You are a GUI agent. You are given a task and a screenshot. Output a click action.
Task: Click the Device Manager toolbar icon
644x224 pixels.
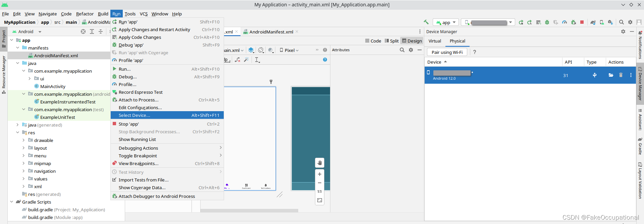(602, 22)
